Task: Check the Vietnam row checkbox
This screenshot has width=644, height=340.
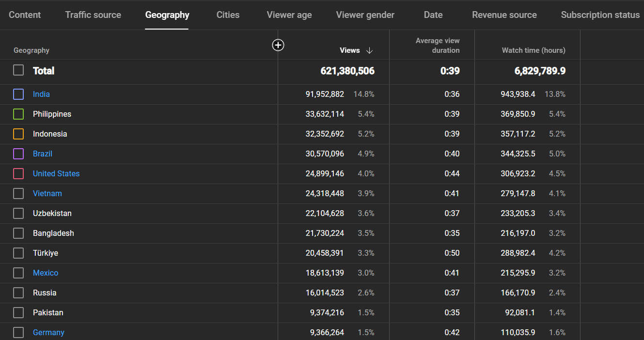Action: (18, 193)
